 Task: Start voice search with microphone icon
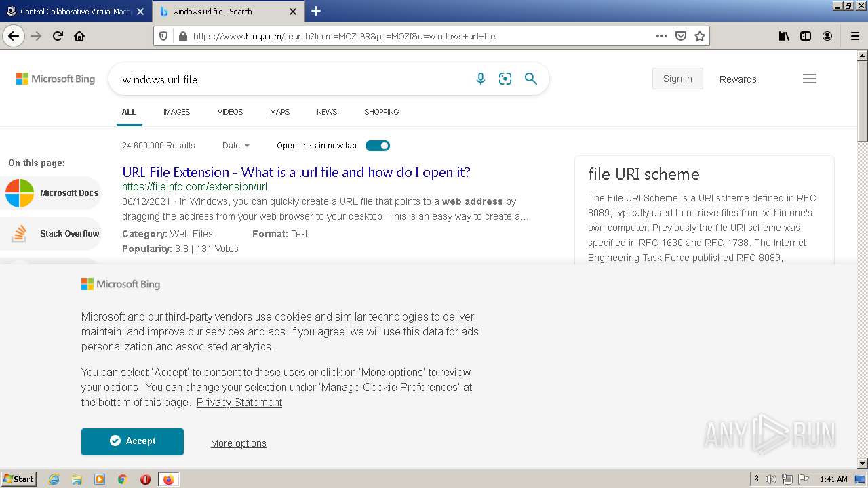click(481, 79)
